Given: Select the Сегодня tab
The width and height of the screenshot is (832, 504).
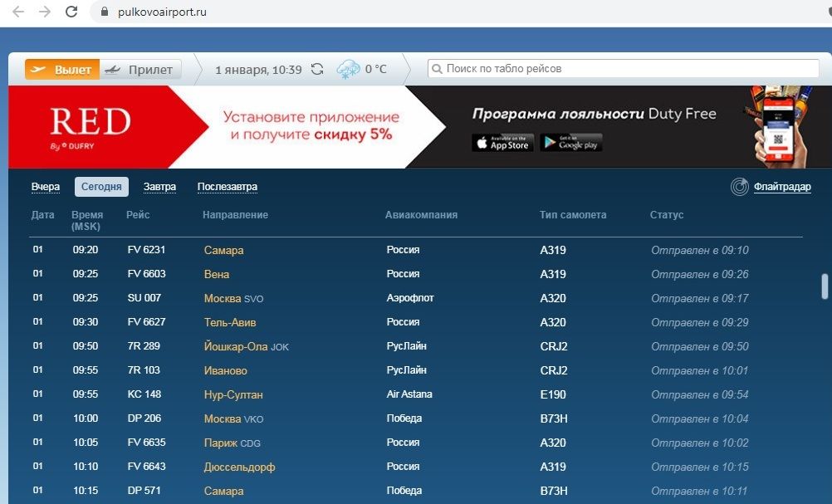Looking at the screenshot, I should pos(100,186).
